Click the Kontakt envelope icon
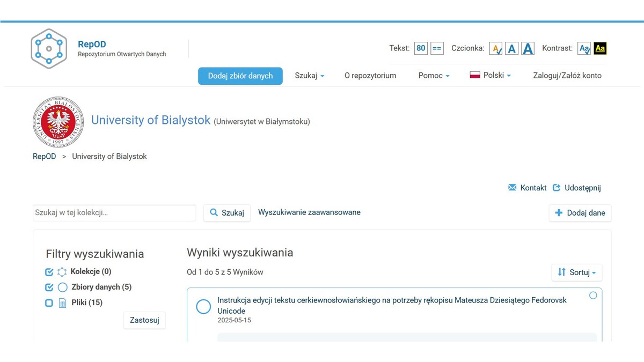 click(513, 188)
